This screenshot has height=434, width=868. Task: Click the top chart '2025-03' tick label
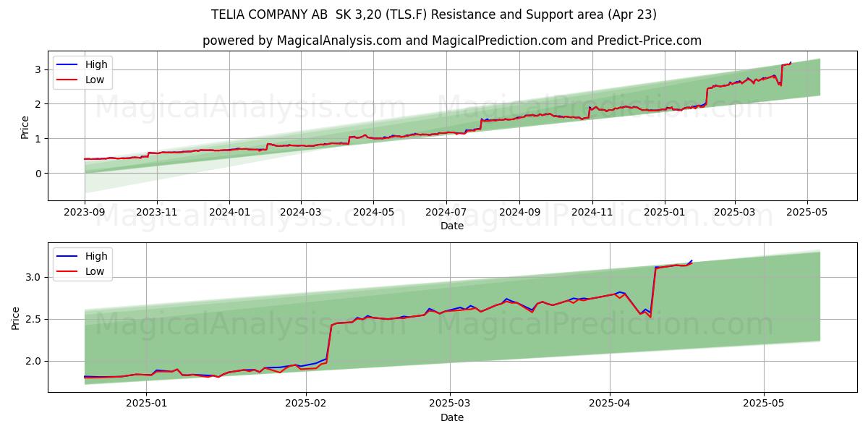coord(734,213)
